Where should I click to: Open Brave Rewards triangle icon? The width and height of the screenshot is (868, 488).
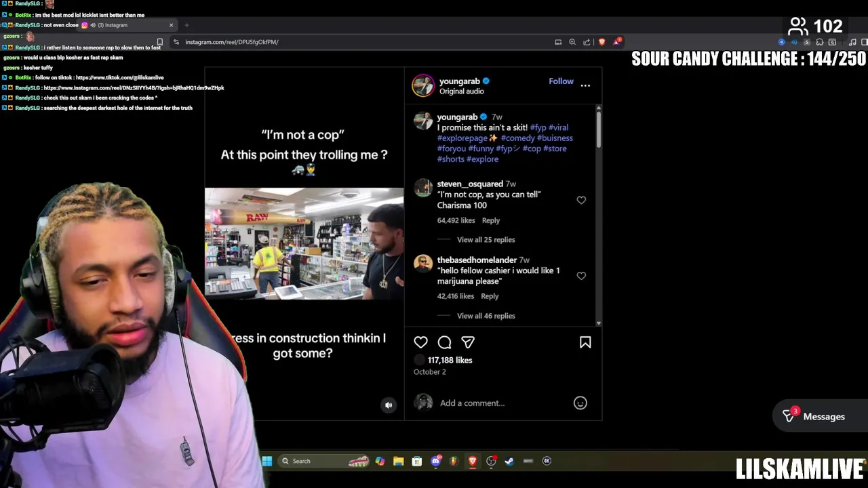coord(617,42)
